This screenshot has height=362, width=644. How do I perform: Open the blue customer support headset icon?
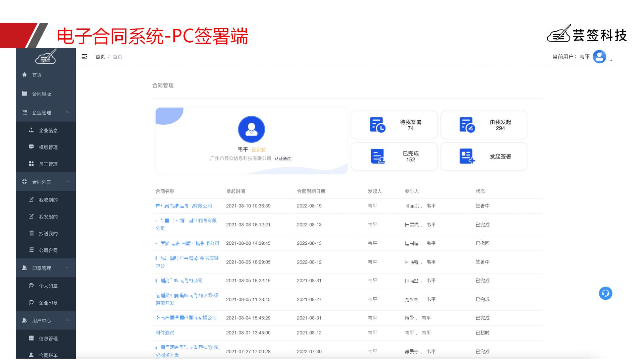[x=605, y=293]
